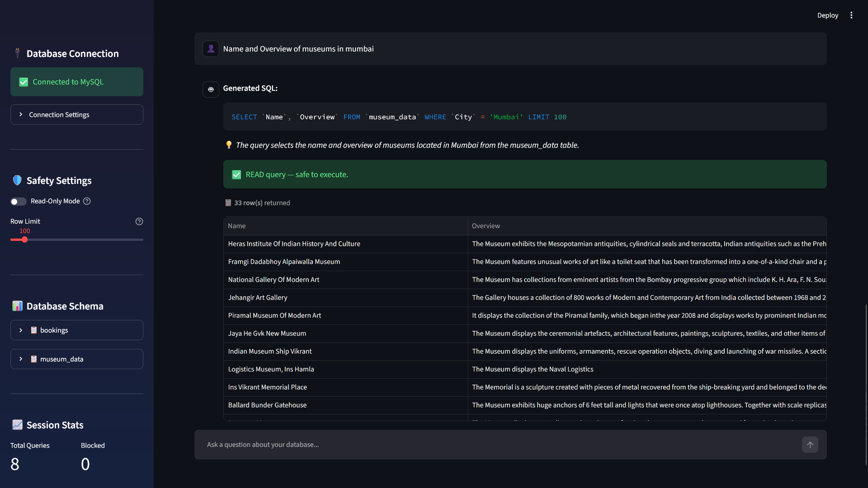Click the green check icon beside Connected to MySQL

pos(24,82)
